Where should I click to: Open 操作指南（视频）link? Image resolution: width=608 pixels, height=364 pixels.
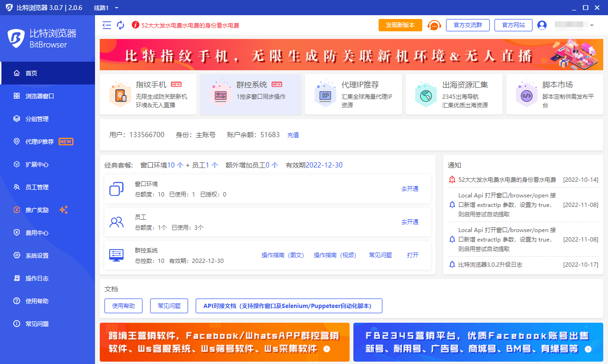click(x=335, y=255)
